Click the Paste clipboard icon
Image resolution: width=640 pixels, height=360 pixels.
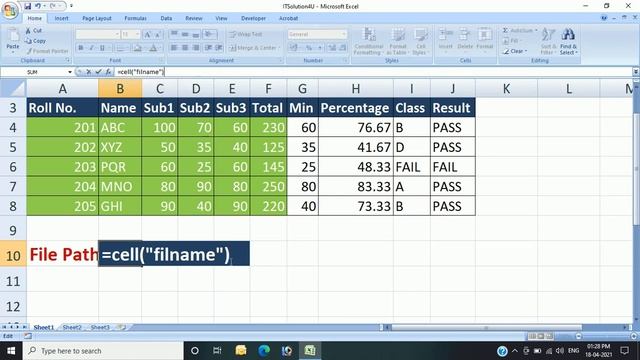pos(13,35)
